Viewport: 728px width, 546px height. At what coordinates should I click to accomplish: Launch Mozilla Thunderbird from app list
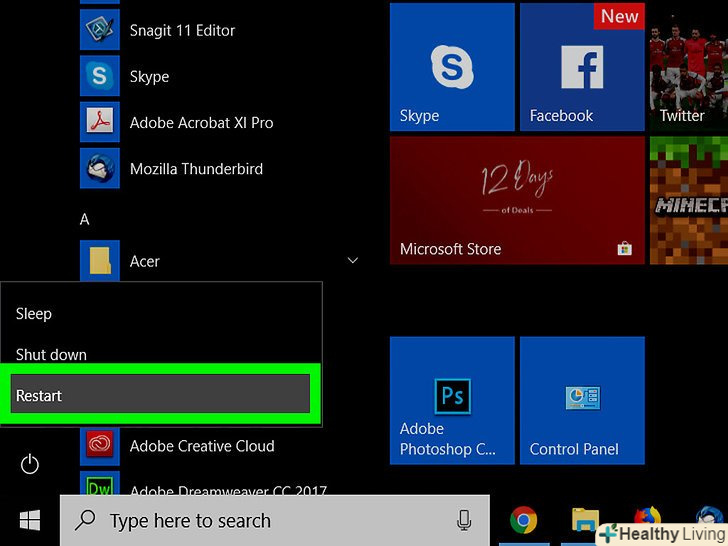tap(172, 169)
